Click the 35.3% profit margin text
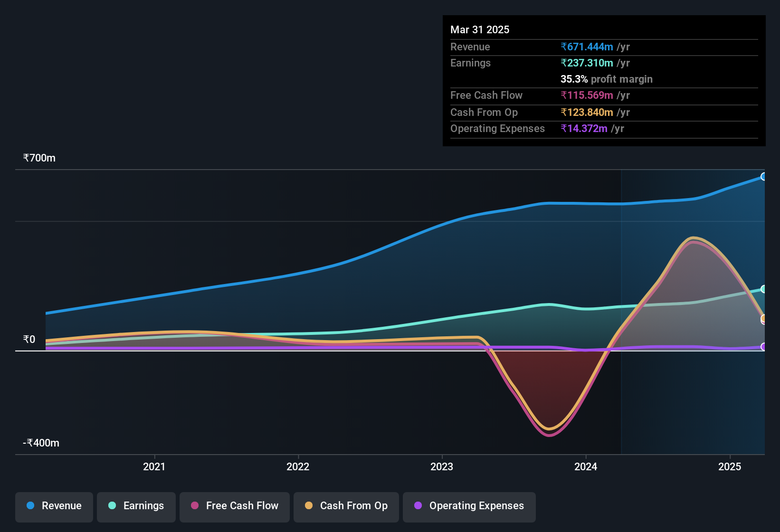 (607, 79)
